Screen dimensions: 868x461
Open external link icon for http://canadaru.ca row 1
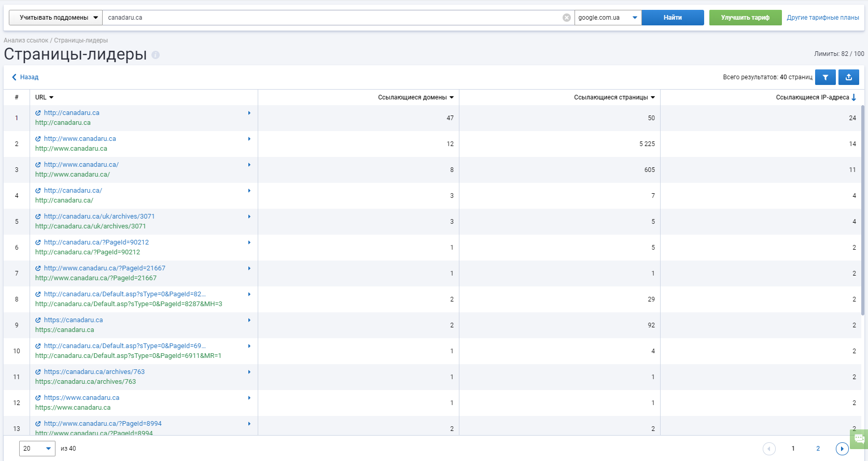pos(38,113)
